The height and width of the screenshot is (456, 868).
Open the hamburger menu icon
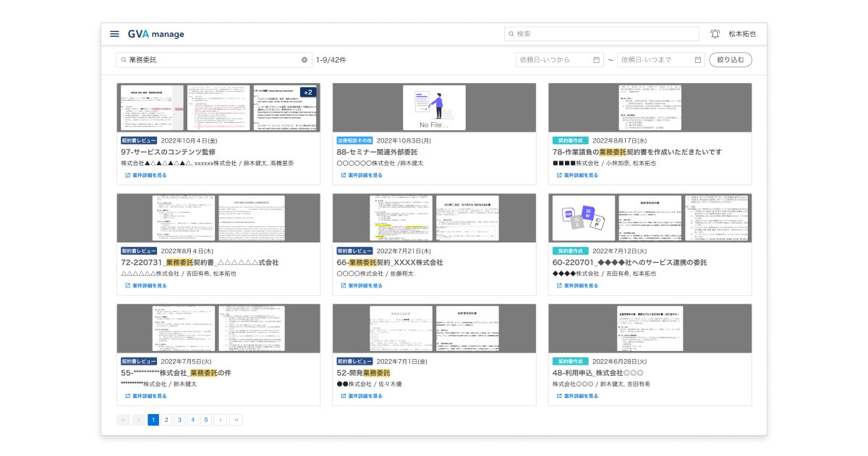tap(114, 34)
